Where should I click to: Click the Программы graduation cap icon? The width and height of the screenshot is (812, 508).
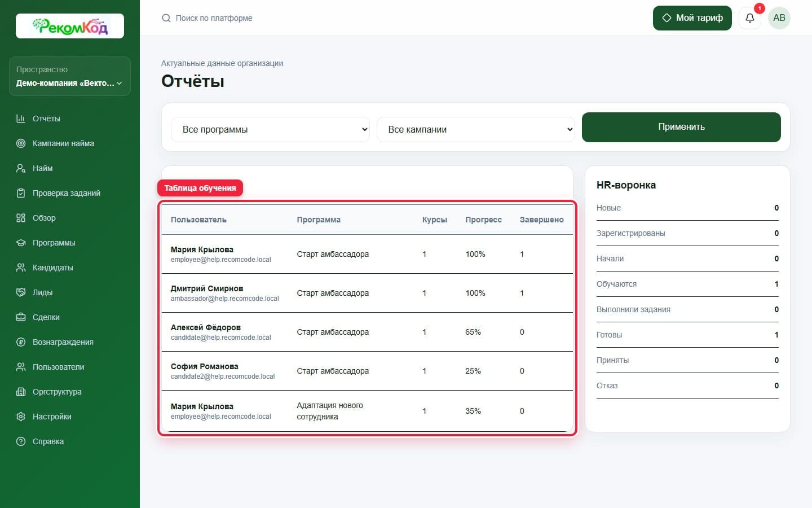point(21,243)
